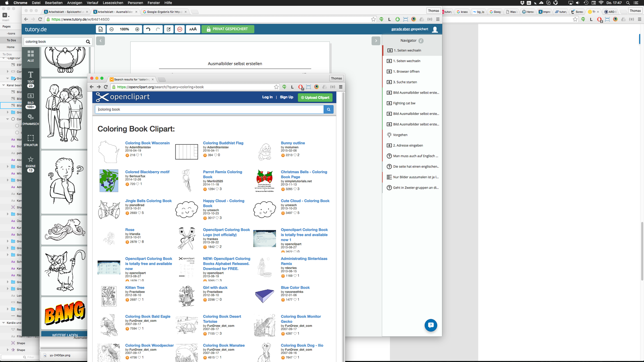Select the TEXT category in tutory sidebar
The height and width of the screenshot is (362, 644).
(x=31, y=79)
